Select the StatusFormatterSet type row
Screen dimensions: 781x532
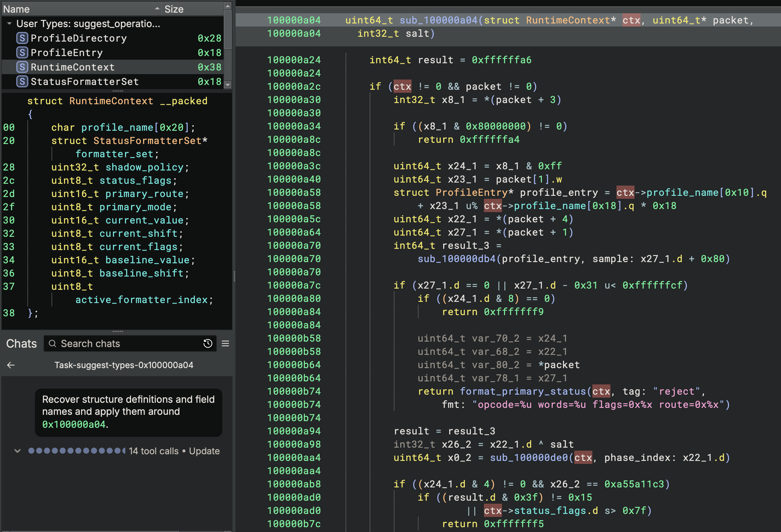pyautogui.click(x=113, y=81)
